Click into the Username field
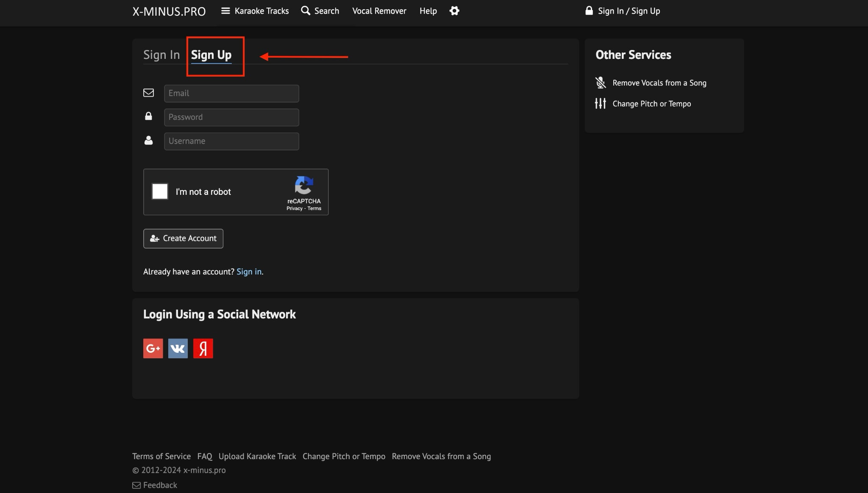Screen dimensions: 868x493 coord(231,141)
